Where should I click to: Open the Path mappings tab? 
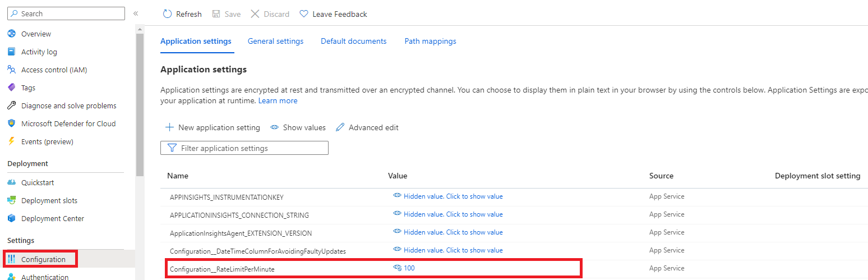[430, 41]
